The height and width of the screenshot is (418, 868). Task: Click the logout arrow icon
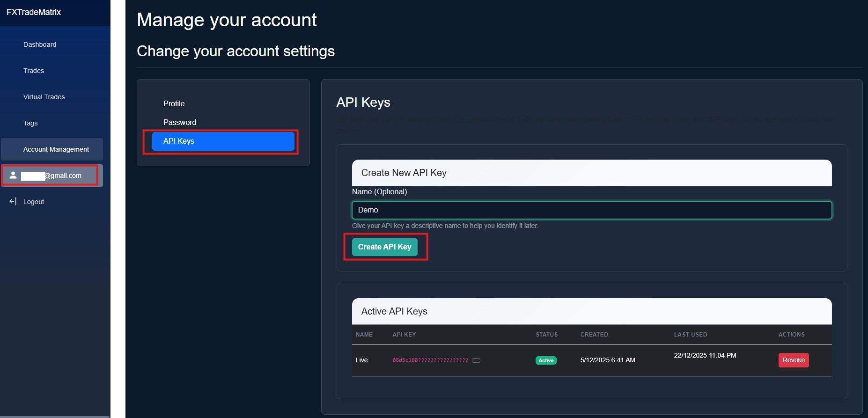[x=12, y=201]
